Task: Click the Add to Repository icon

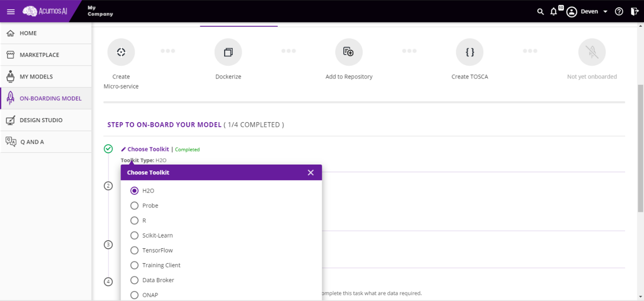Action: [348, 52]
